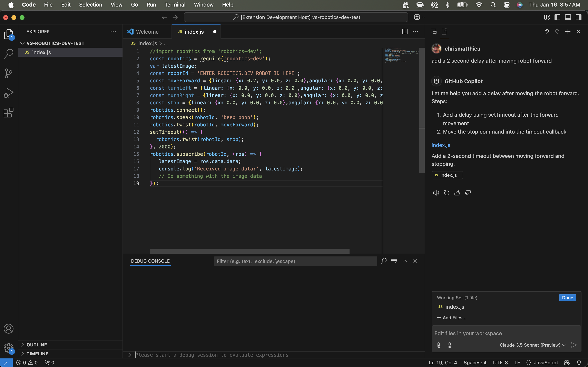Read Copilot's response aloud via speaker icon
Viewport: 588px width, 367px height.
point(435,192)
